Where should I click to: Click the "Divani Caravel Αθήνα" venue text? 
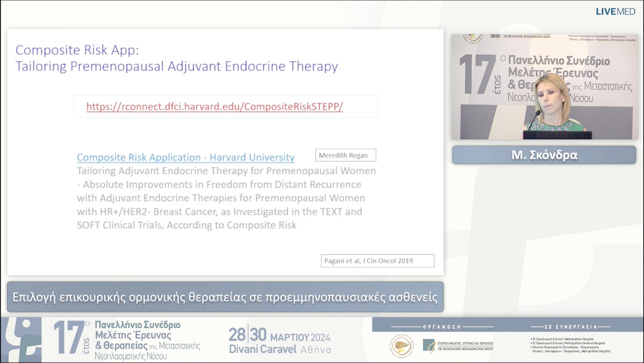(280, 349)
